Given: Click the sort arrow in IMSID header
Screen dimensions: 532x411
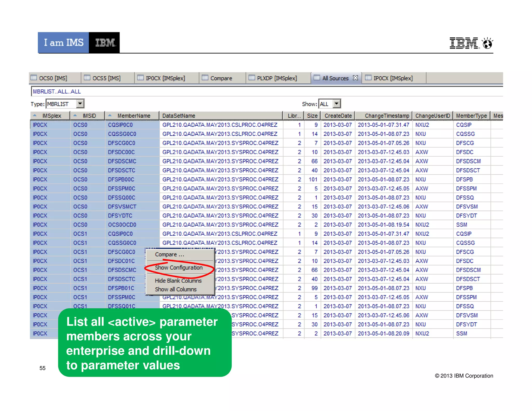Looking at the screenshot, I should point(75,115).
